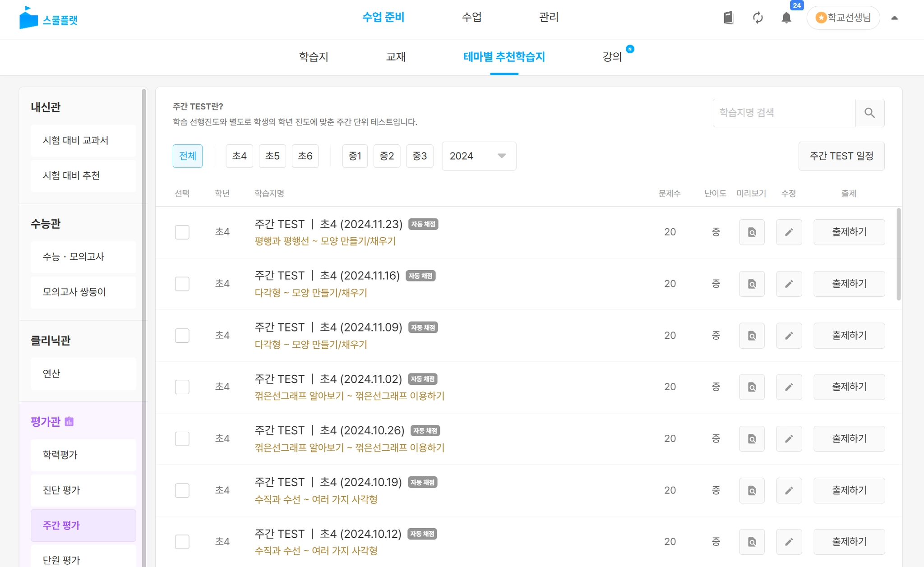Edit the 2024.10.26 weekly test pencil
This screenshot has width=924, height=567.
pos(789,438)
